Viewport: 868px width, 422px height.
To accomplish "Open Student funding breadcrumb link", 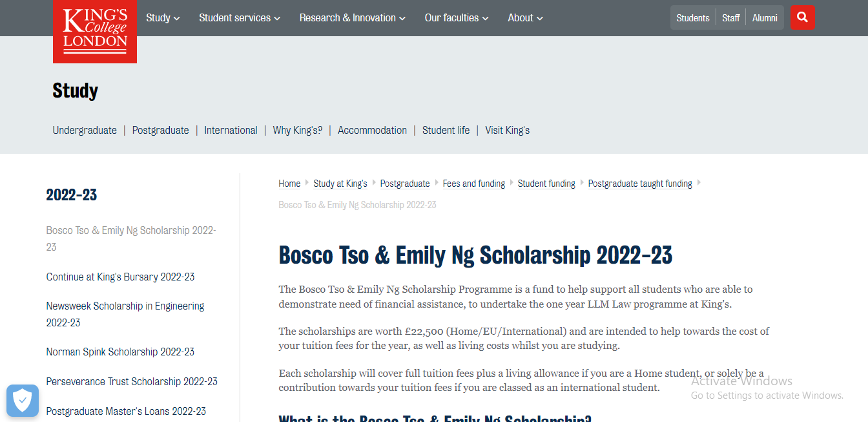I will [x=546, y=184].
